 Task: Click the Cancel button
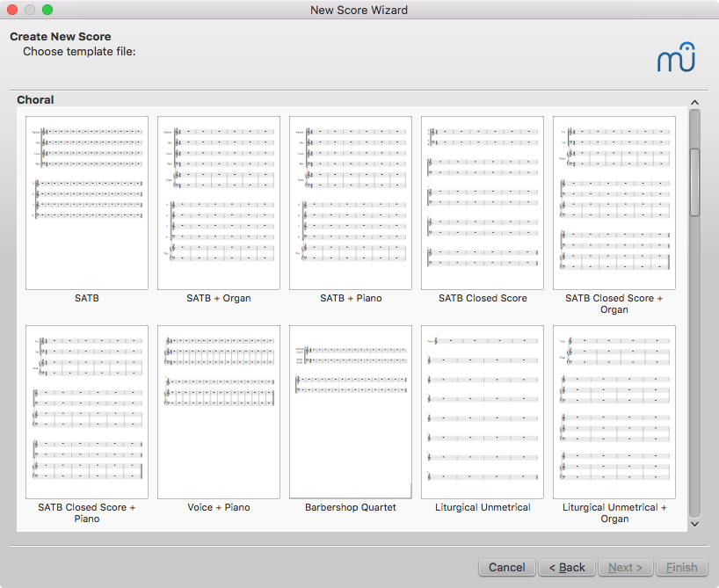pos(506,568)
